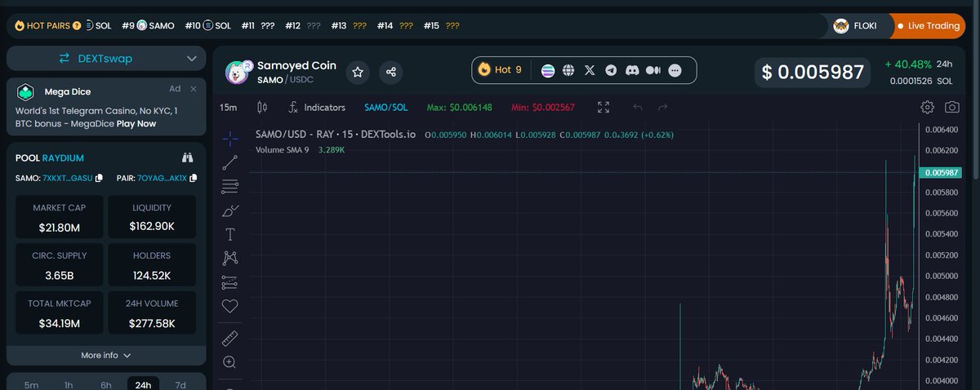This screenshot has width=980, height=390.
Task: Click the RAYDIUM pool link
Action: 63,158
